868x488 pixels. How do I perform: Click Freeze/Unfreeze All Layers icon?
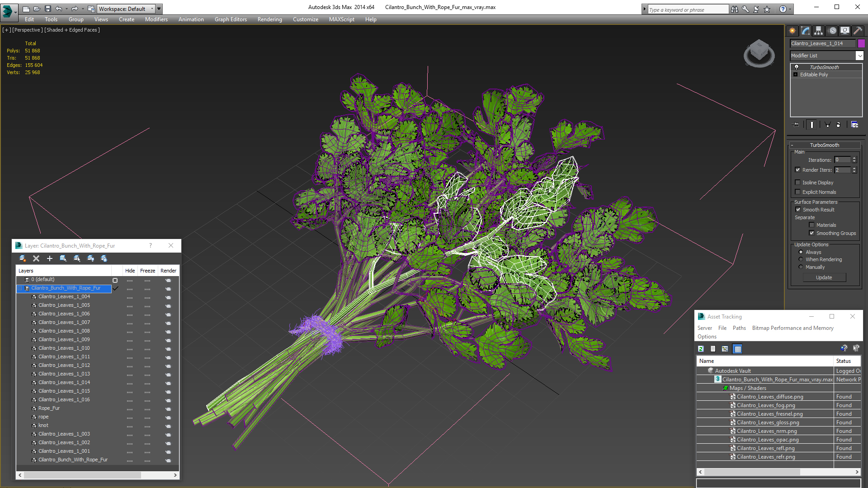point(104,258)
